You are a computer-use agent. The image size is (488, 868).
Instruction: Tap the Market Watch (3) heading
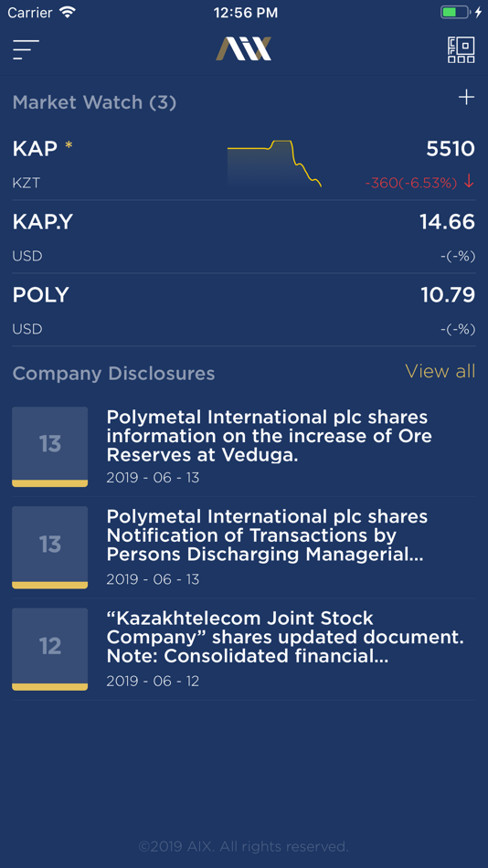(95, 102)
